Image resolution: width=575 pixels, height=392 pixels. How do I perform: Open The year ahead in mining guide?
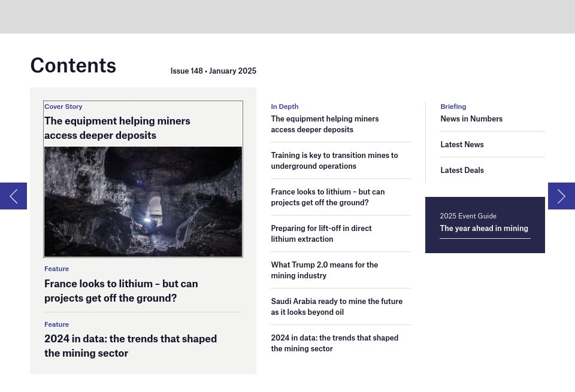[484, 228]
